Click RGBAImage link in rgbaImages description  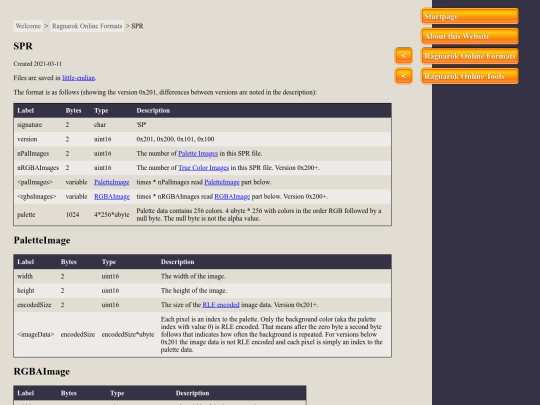232,197
